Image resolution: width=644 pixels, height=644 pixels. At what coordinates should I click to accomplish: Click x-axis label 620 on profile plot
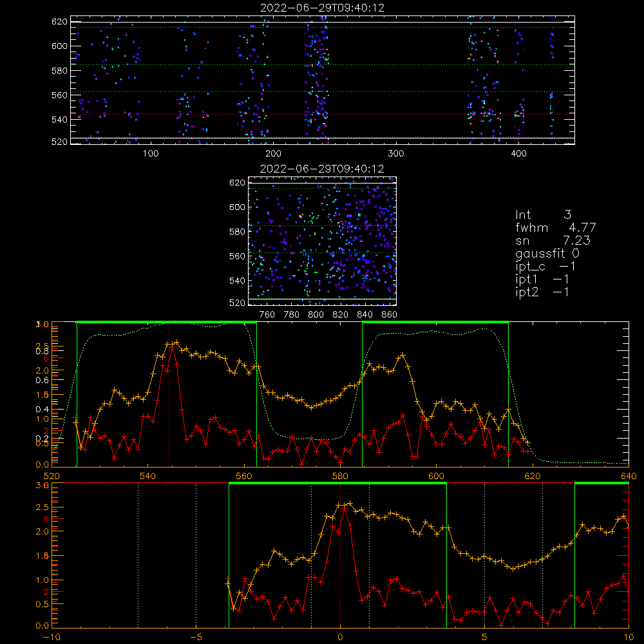pyautogui.click(x=533, y=477)
